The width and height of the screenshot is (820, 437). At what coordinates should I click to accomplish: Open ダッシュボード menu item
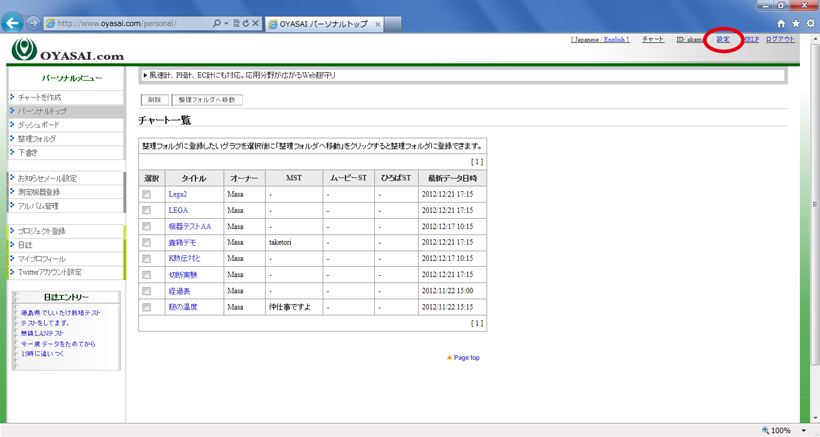(39, 125)
